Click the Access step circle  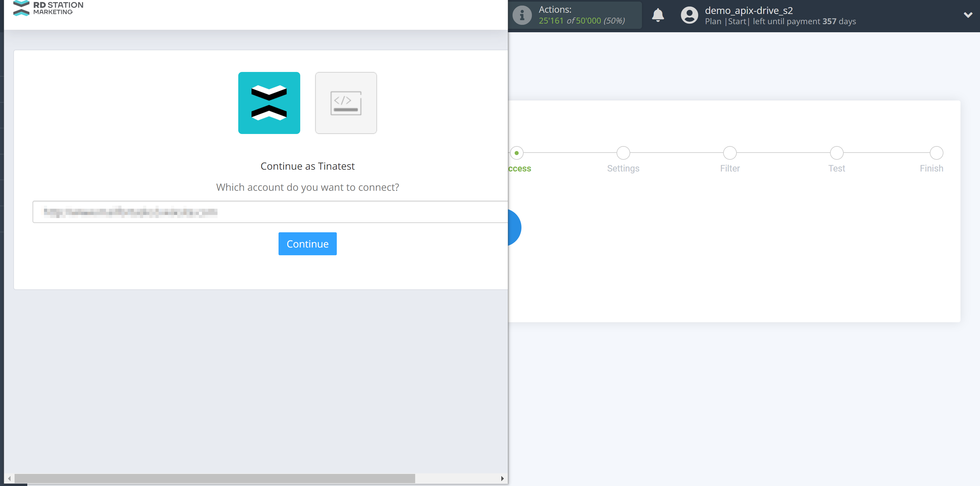pos(516,153)
